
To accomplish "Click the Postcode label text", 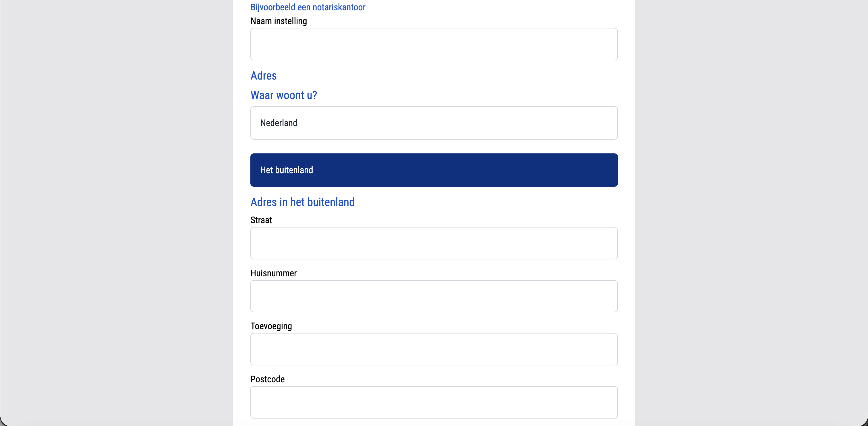I will point(268,379).
